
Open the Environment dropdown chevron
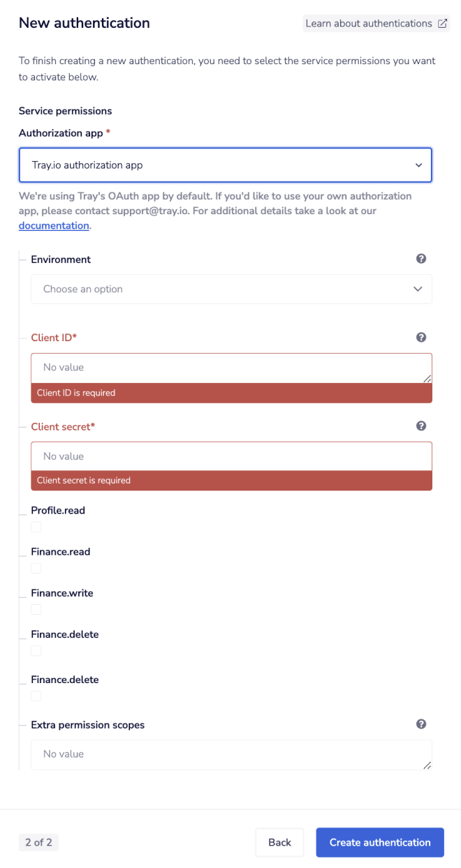[418, 288]
